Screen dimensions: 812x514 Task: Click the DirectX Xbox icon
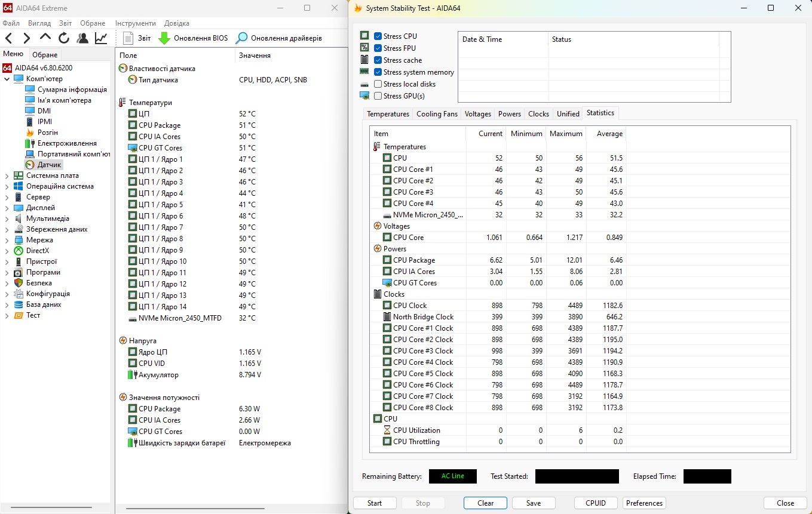click(19, 251)
